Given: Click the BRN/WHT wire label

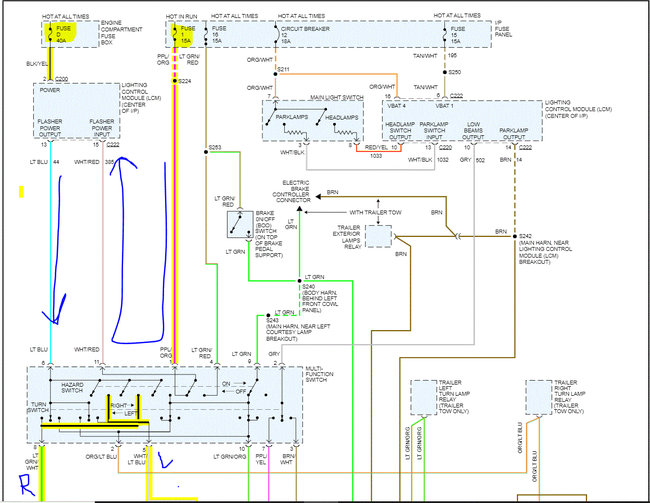Looking at the screenshot, I should pyautogui.click(x=288, y=459).
